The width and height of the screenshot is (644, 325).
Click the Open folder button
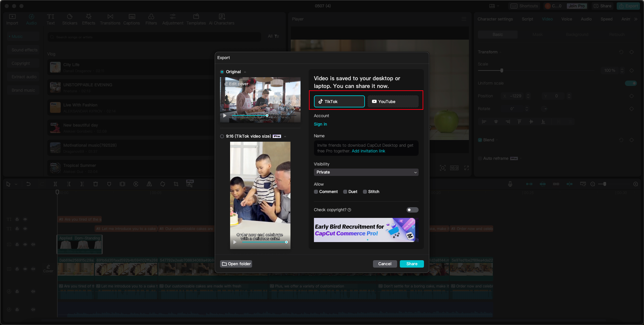coord(236,264)
